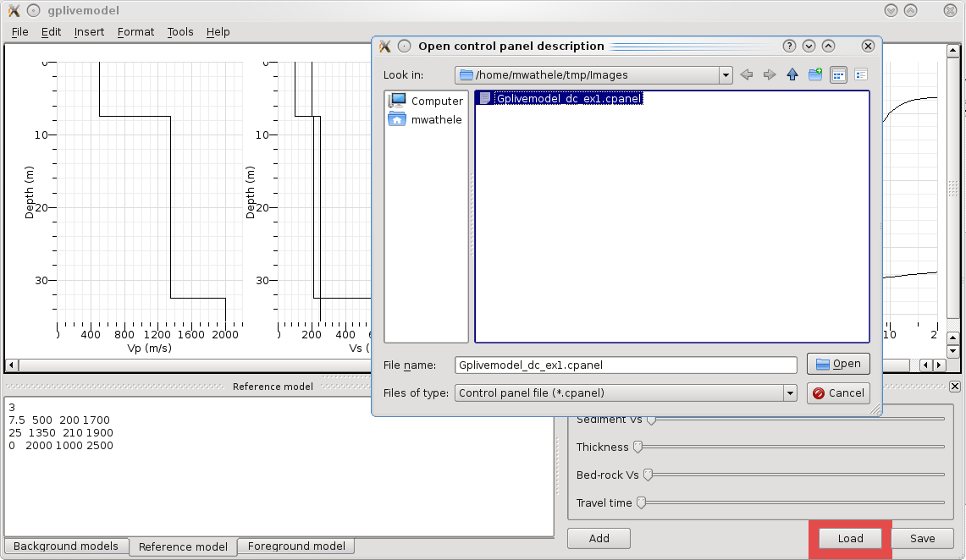The image size is (966, 560).
Task: Cancel the open file dialog
Action: pos(838,393)
